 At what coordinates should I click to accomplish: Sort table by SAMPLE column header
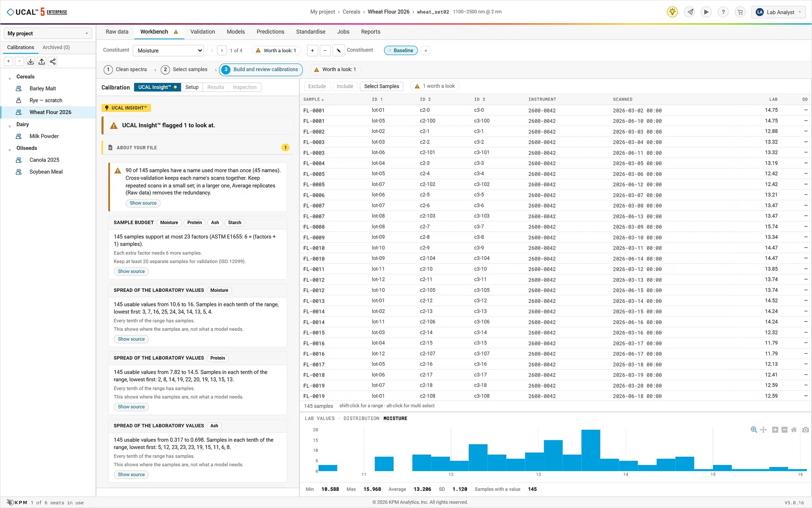(313, 99)
